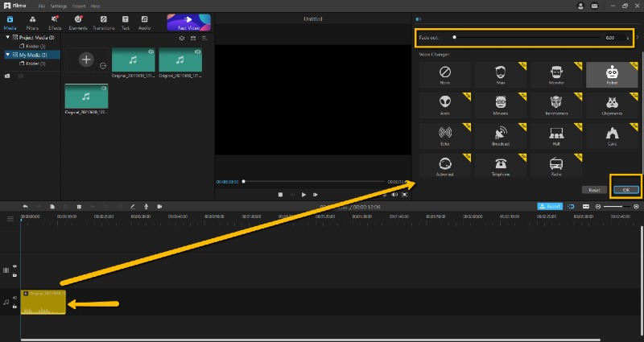This screenshot has width=644, height=342.
Task: Open the Transitions tab
Action: 103,22
